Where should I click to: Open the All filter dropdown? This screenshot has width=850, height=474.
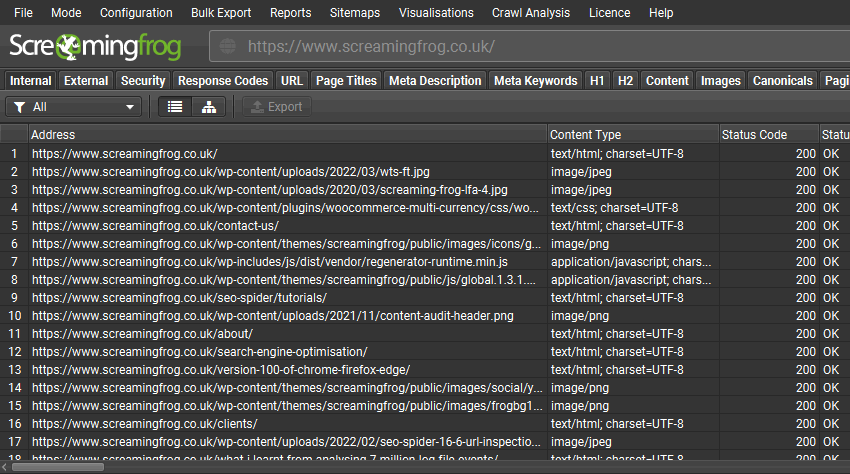(74, 107)
